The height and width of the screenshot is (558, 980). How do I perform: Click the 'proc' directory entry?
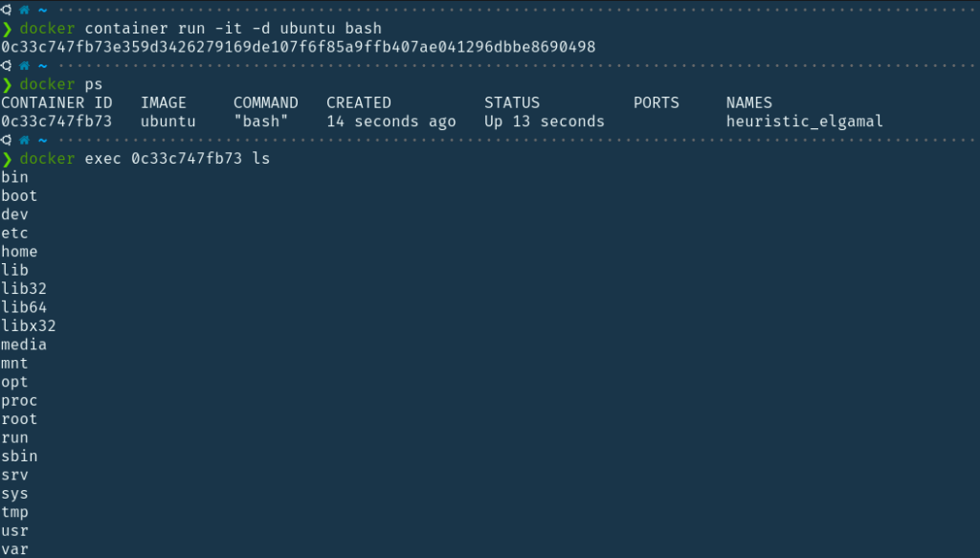pyautogui.click(x=19, y=400)
